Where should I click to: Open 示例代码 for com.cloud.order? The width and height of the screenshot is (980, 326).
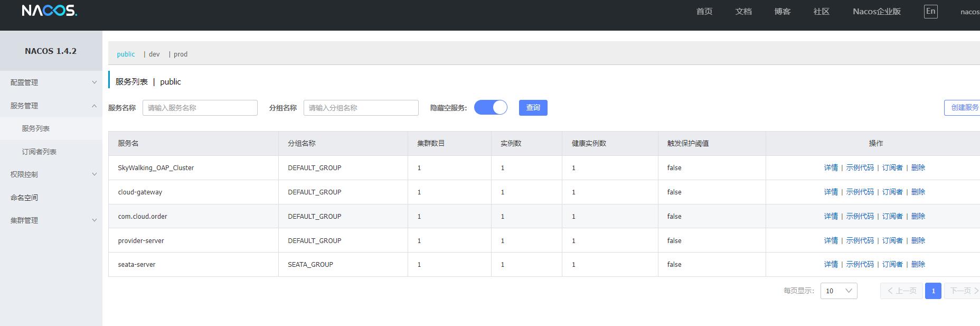point(860,216)
